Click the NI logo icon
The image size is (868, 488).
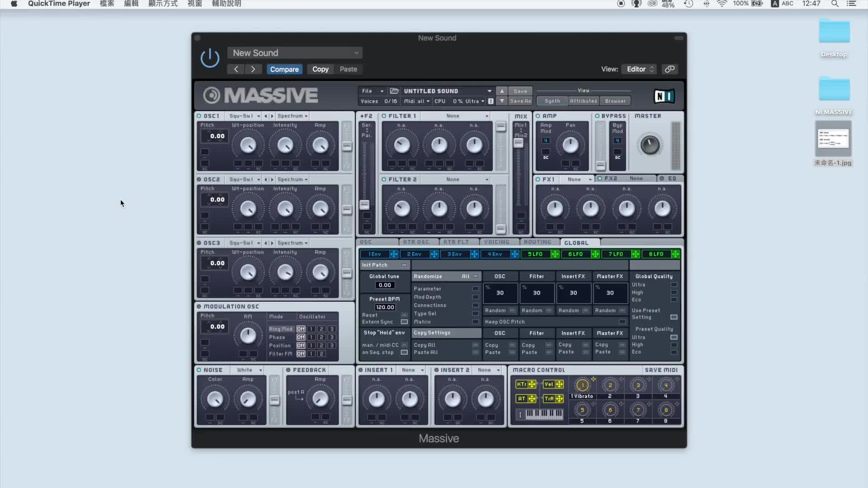click(x=664, y=96)
